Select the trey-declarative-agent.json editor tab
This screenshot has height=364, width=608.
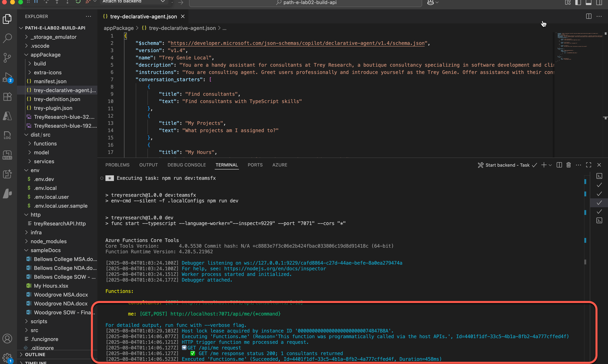(x=143, y=16)
